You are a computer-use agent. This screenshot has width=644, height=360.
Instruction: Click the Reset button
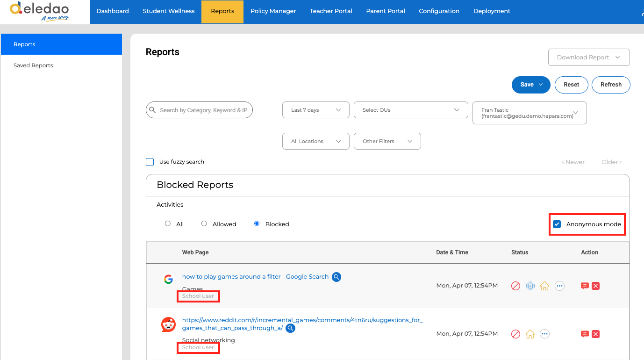pos(571,85)
